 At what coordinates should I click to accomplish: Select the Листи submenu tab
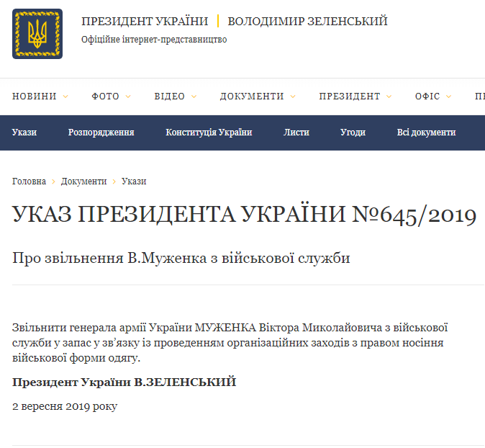pyautogui.click(x=296, y=133)
